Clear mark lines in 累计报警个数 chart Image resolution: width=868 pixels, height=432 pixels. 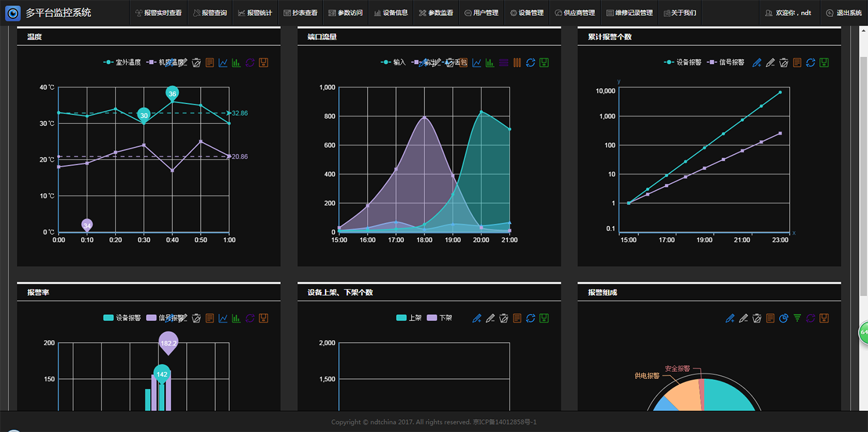click(784, 62)
